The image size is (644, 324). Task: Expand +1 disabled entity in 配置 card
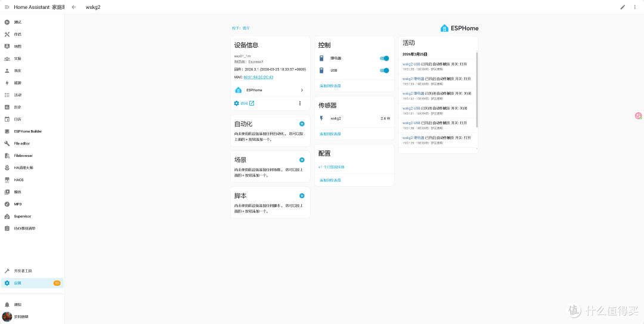(332, 167)
